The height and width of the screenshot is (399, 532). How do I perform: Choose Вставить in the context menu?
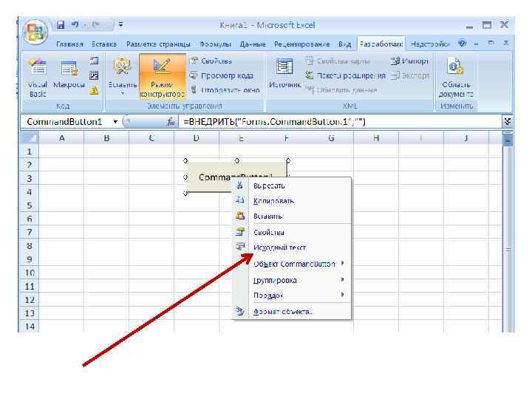(292, 216)
